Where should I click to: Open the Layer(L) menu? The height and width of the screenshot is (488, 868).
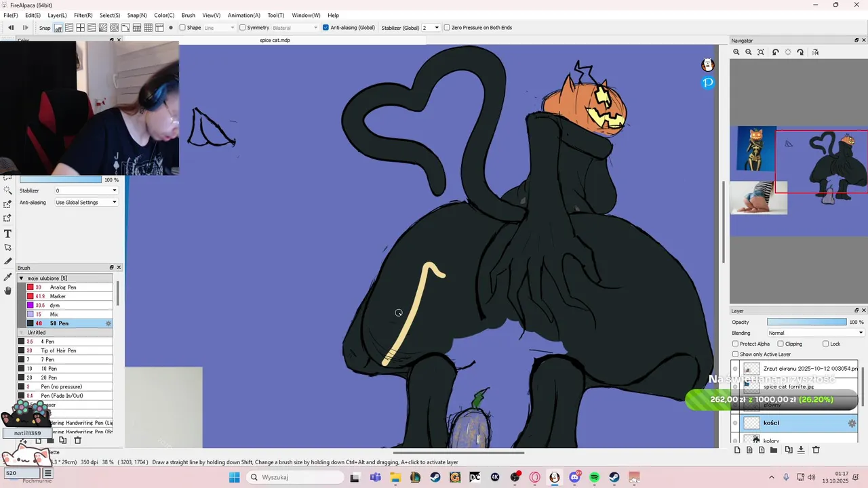pyautogui.click(x=57, y=15)
